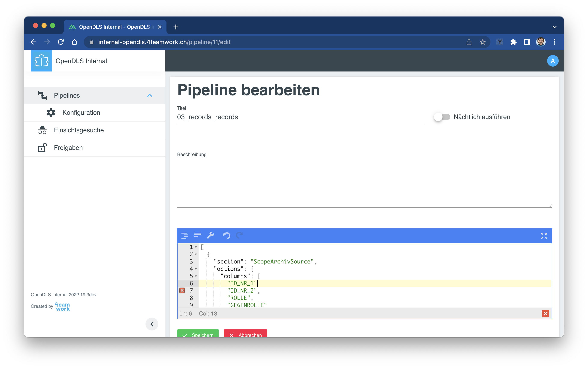The width and height of the screenshot is (588, 369).
Task: Fold line 4 options block in editor
Action: click(196, 269)
